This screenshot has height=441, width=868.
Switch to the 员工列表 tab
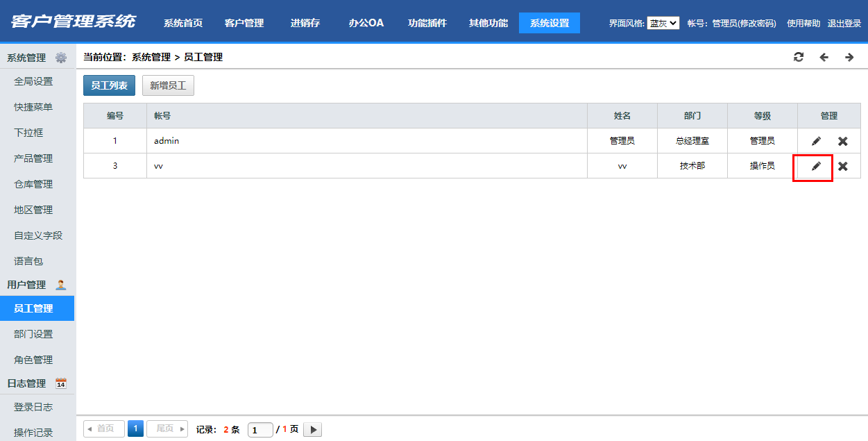point(110,85)
